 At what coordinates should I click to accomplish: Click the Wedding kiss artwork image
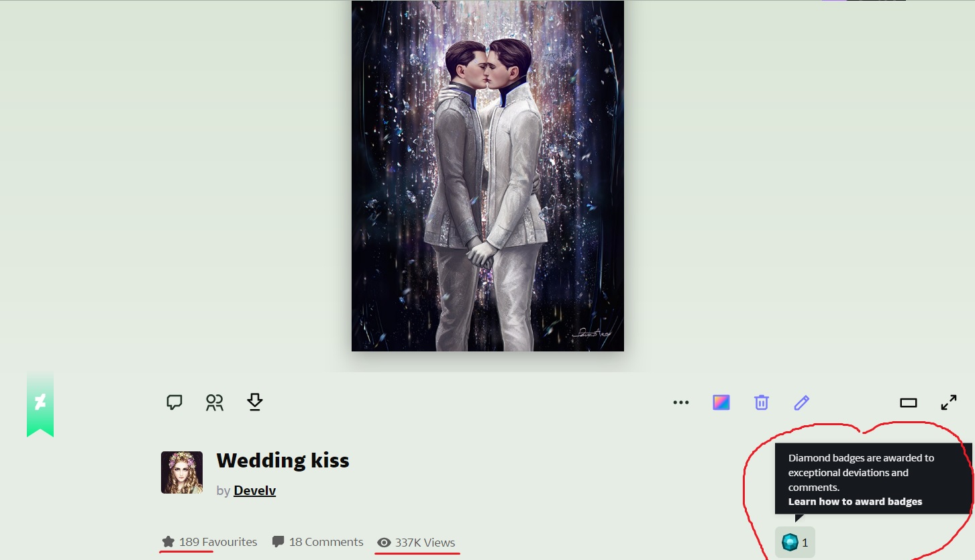488,176
